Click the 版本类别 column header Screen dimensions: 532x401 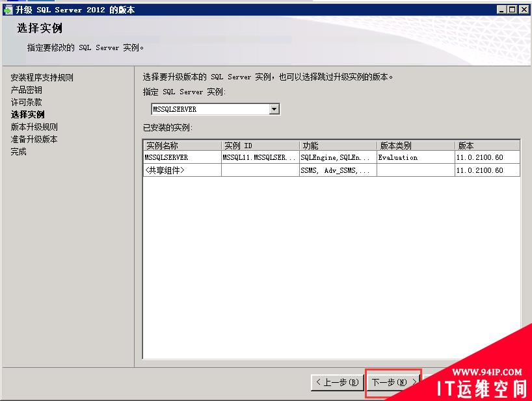tap(416, 146)
